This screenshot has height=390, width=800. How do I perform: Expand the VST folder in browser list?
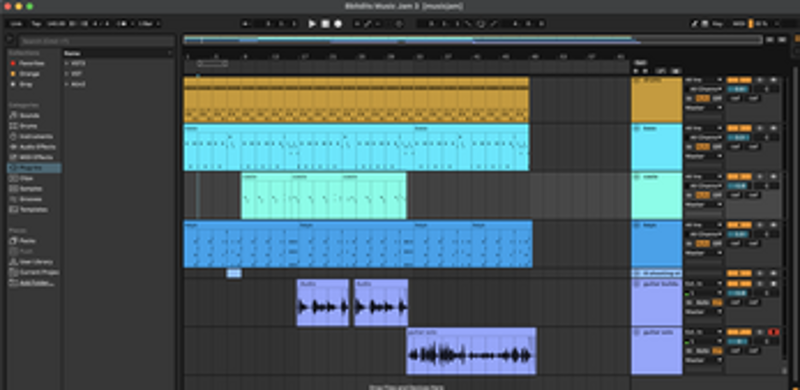tap(67, 74)
